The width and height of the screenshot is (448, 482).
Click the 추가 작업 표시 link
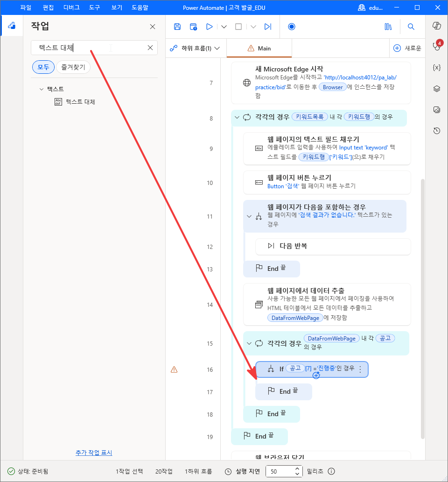94,453
